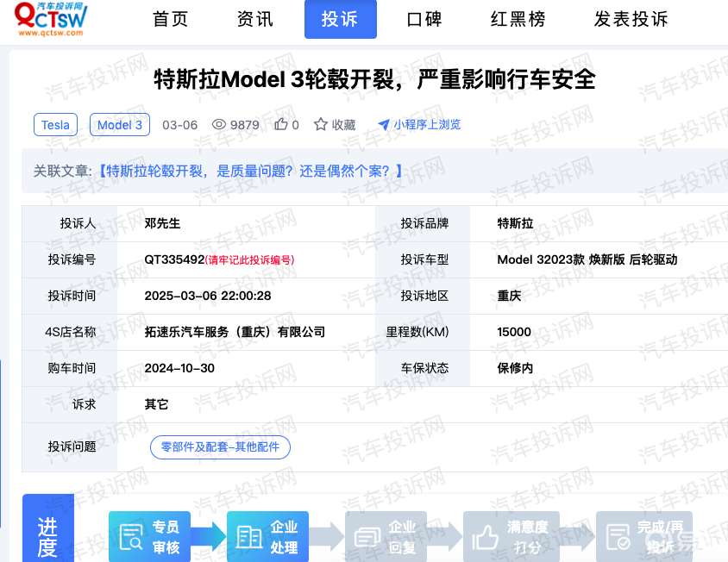The height and width of the screenshot is (562, 728).
Task: Click the 企业处理 progress step icon
Action: (x=249, y=537)
